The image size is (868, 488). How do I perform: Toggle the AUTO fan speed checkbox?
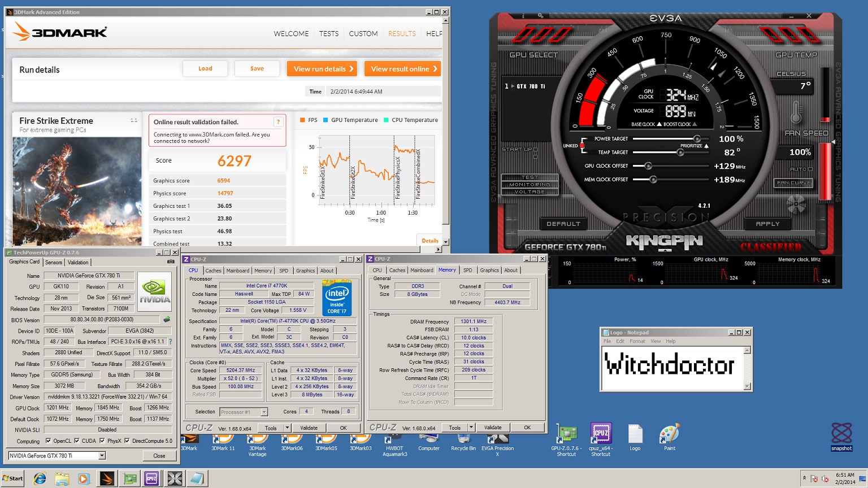coord(810,169)
